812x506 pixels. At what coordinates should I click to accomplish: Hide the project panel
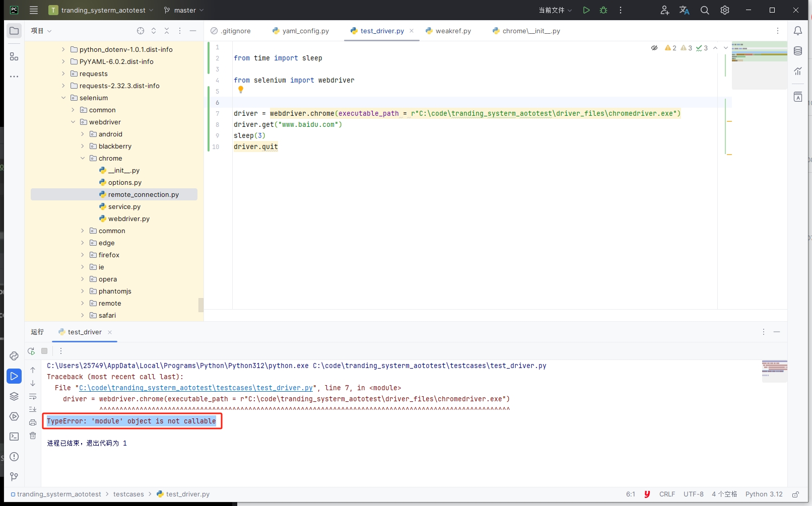[193, 31]
